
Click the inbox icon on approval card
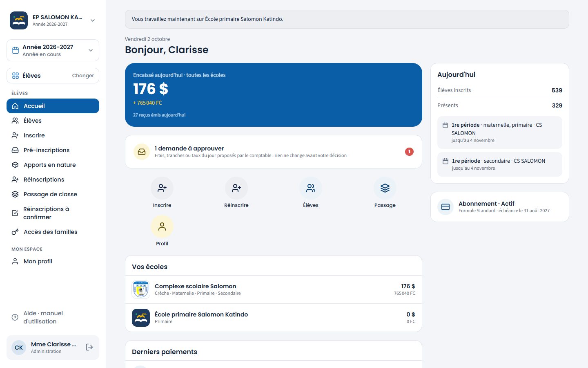click(142, 152)
